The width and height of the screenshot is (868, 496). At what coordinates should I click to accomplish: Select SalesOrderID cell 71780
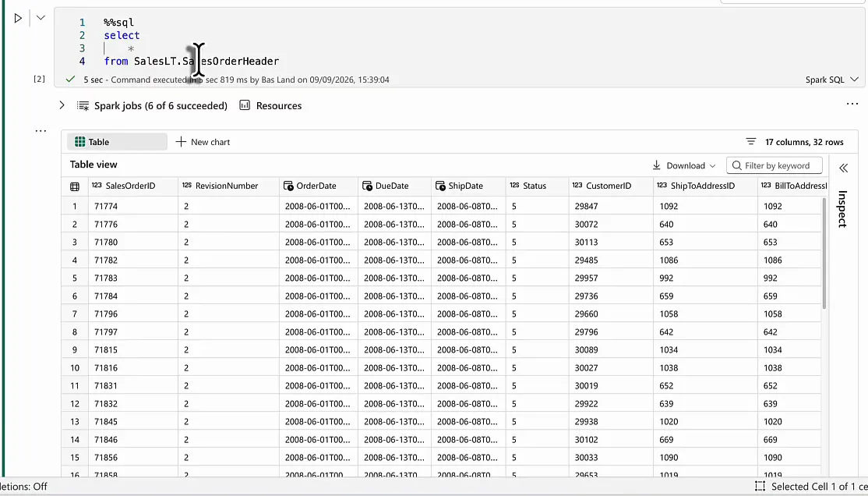pyautogui.click(x=133, y=243)
